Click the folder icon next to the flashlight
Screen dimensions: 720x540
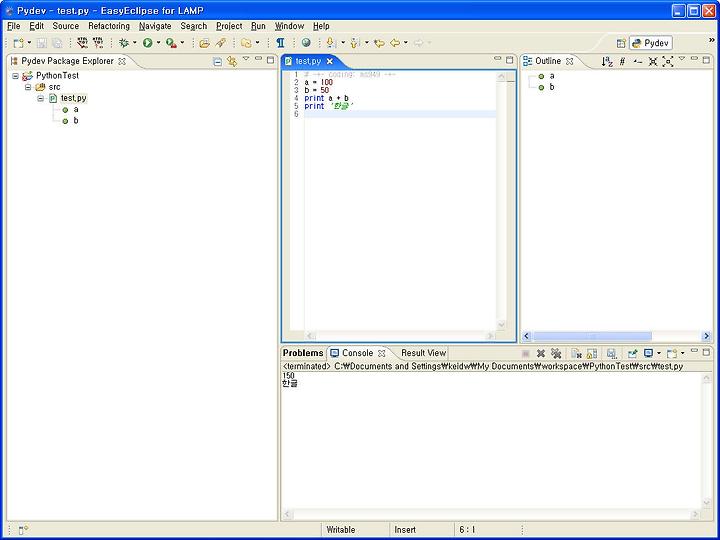(247, 43)
